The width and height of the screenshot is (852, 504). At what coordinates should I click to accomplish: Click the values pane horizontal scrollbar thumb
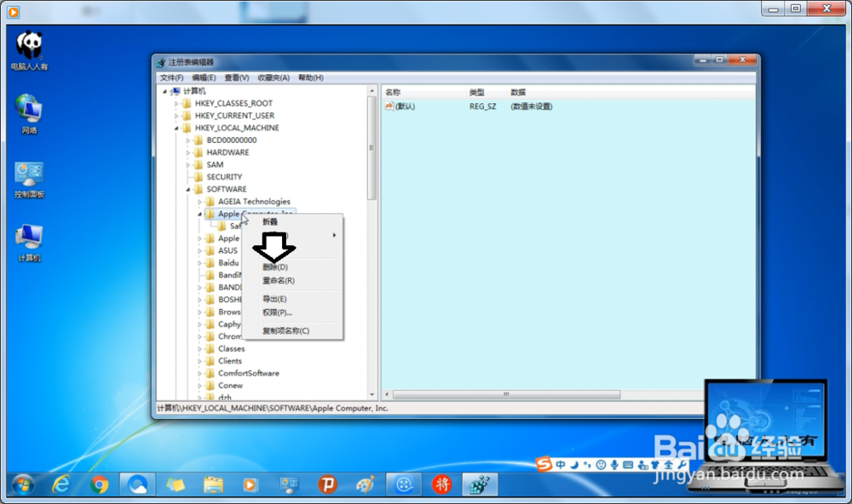506,394
